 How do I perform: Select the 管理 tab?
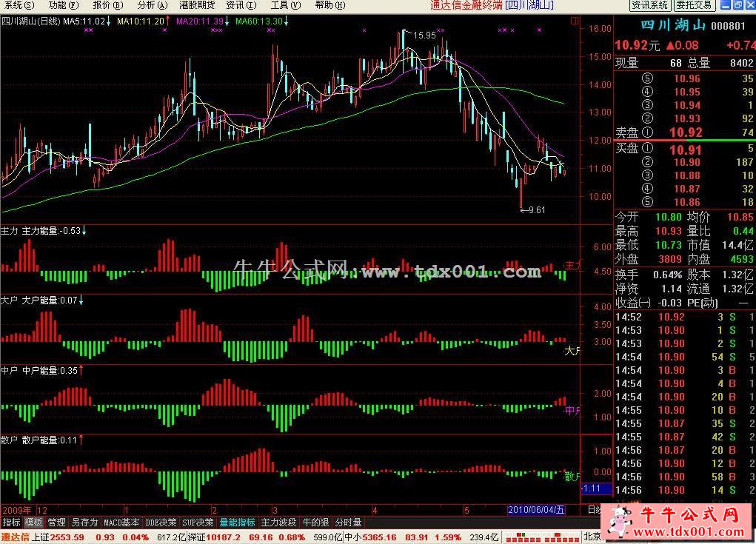(x=56, y=523)
